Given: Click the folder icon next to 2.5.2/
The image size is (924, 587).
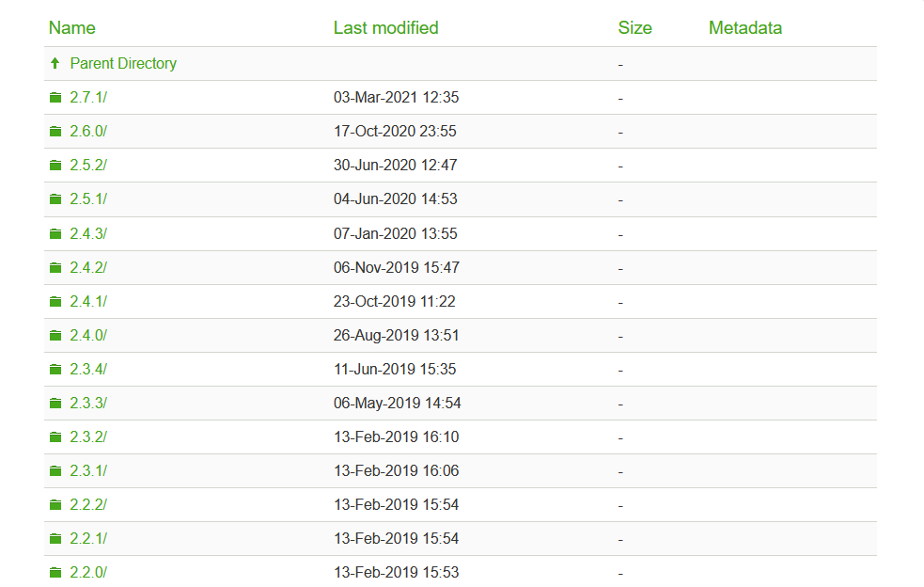Looking at the screenshot, I should 55,166.
